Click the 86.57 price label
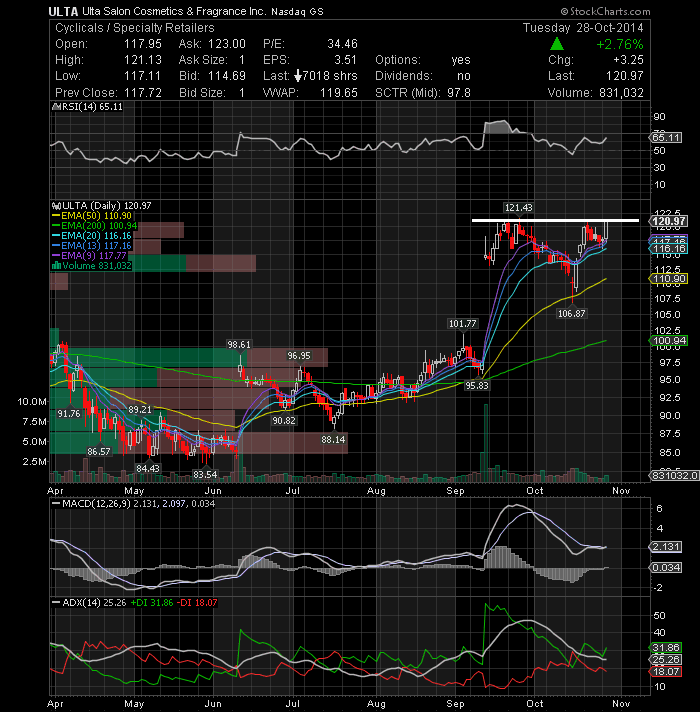The width and height of the screenshot is (700, 712). pyautogui.click(x=99, y=451)
